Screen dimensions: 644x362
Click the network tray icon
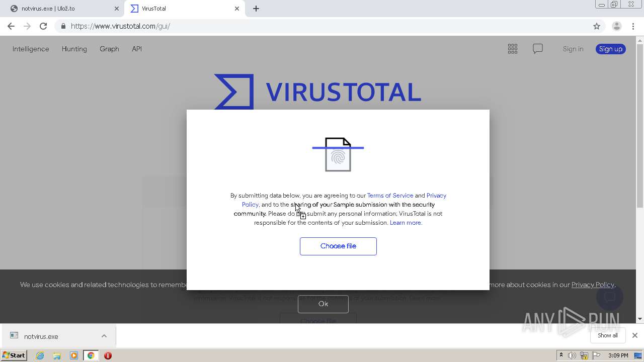(x=584, y=355)
